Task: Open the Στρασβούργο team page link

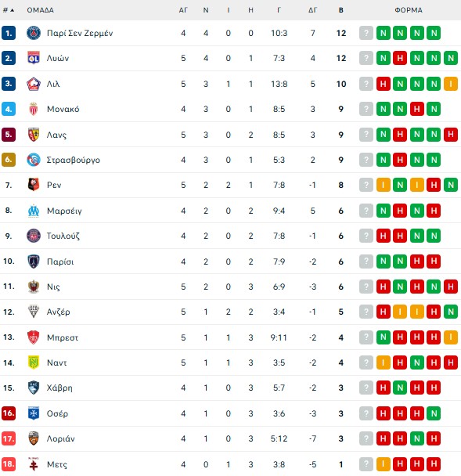Action: pyautogui.click(x=73, y=160)
